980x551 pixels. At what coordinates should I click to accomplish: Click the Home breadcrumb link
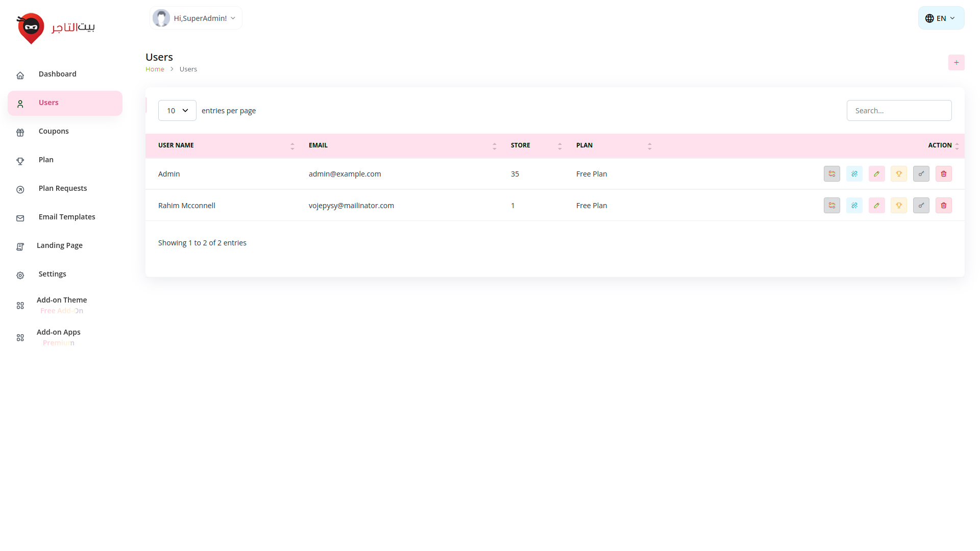(155, 69)
